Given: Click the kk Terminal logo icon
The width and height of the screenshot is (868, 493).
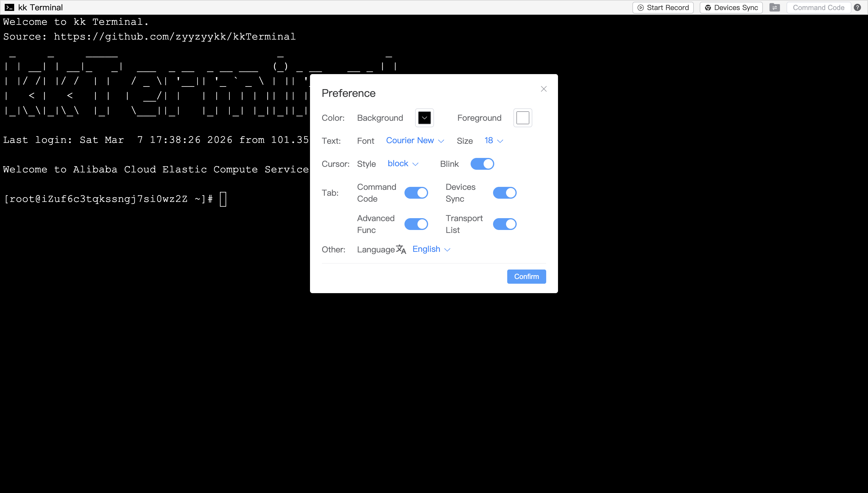Looking at the screenshot, I should [x=9, y=7].
